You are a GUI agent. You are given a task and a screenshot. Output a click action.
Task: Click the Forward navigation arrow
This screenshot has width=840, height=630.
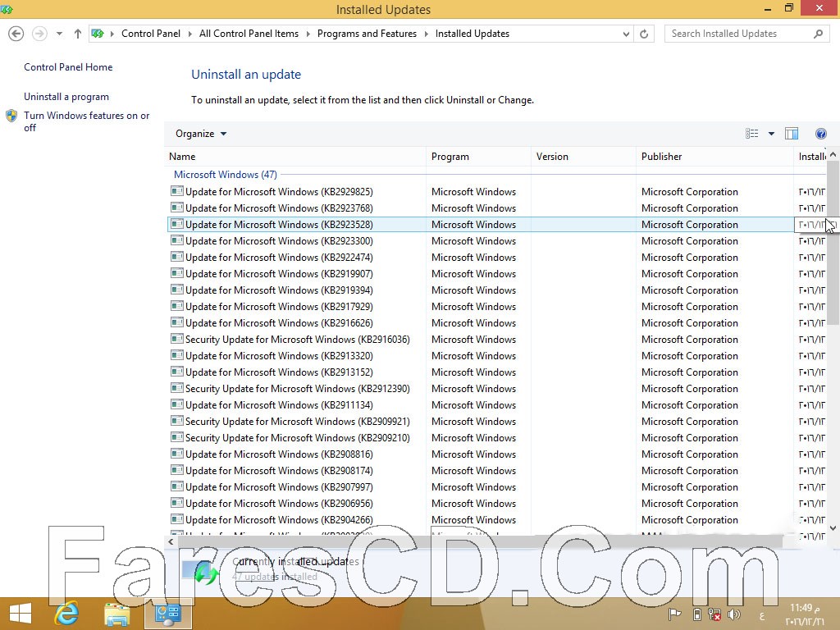click(39, 34)
